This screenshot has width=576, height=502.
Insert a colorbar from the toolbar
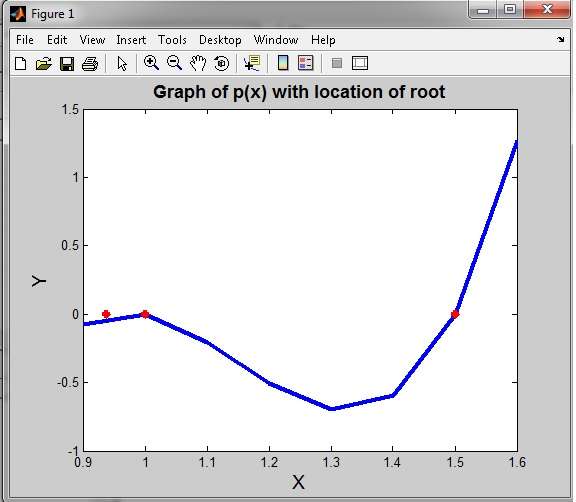tap(283, 63)
